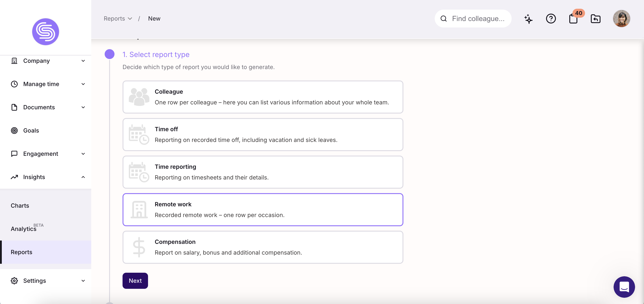Open the AI sparkle assistant icon

coord(528,19)
